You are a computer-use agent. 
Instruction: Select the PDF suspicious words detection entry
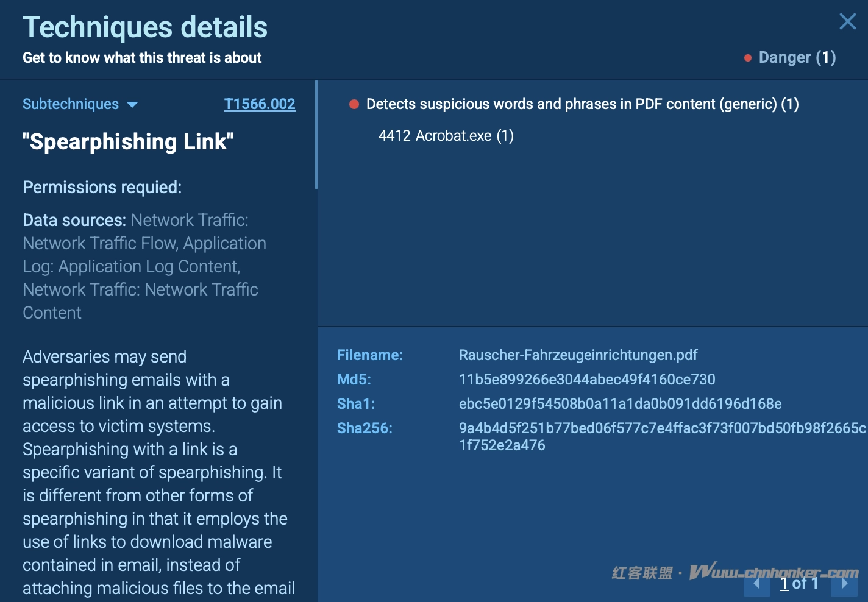pos(582,104)
